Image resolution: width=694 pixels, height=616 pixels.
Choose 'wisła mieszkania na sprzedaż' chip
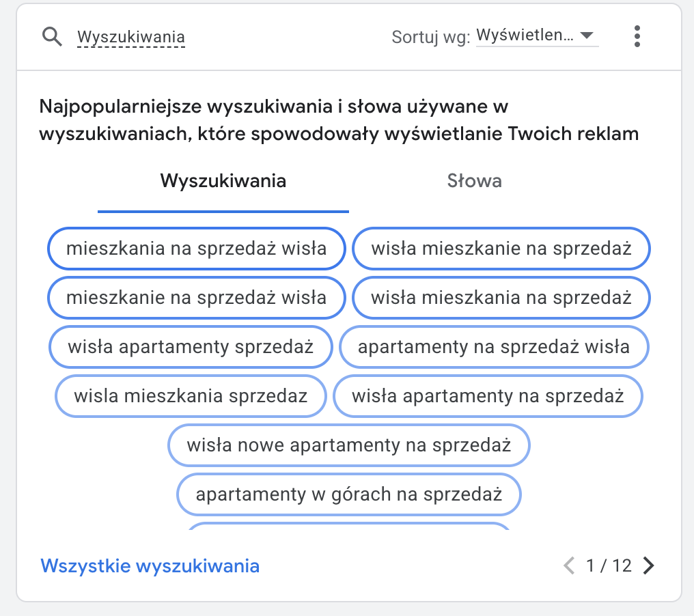tap(501, 298)
